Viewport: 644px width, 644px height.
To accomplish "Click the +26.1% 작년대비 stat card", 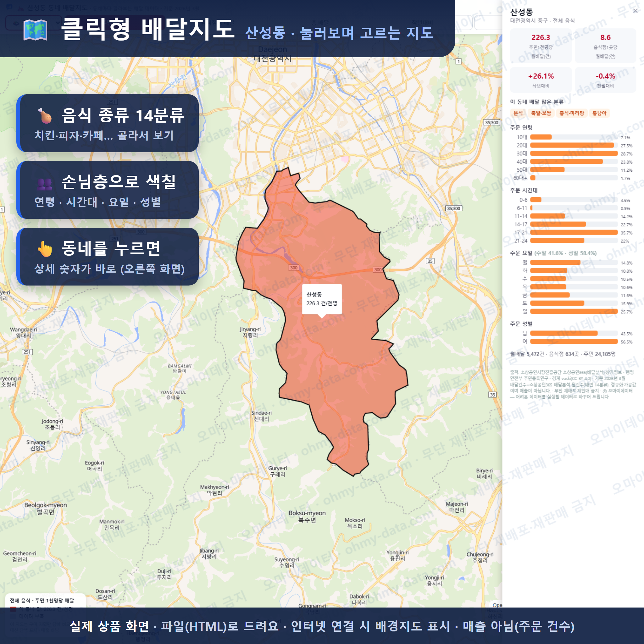I will click(541, 80).
